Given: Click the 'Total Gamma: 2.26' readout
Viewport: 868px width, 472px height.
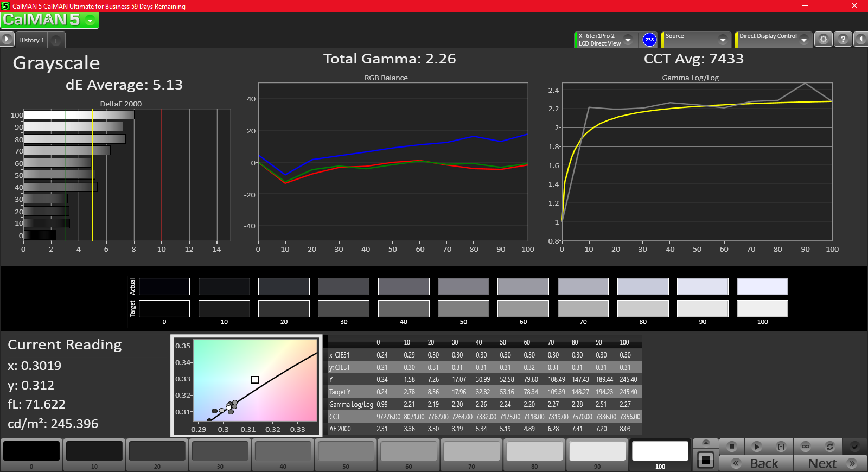Looking at the screenshot, I should coord(390,59).
